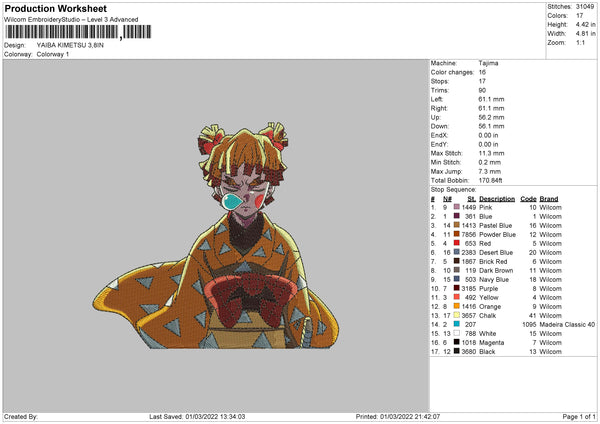
Task: Select the Dark Brown swatch
Action: point(457,270)
